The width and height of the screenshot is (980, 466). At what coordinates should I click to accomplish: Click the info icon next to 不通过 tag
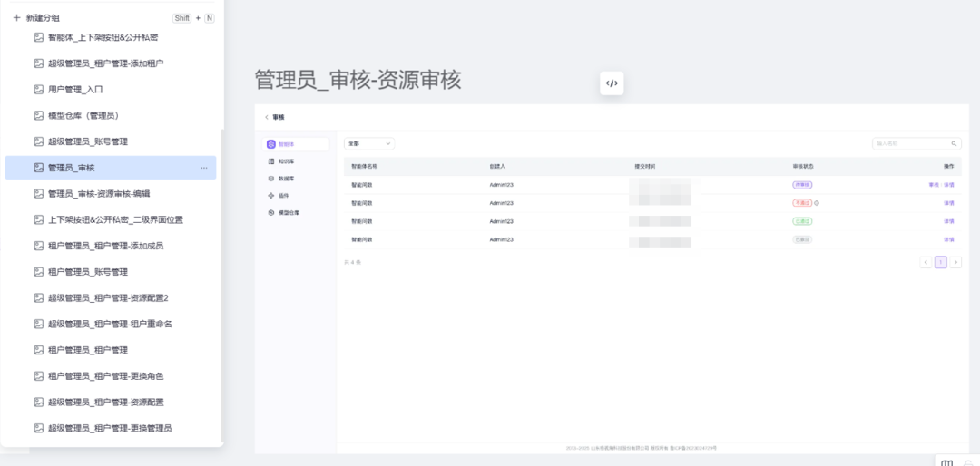coord(817,202)
